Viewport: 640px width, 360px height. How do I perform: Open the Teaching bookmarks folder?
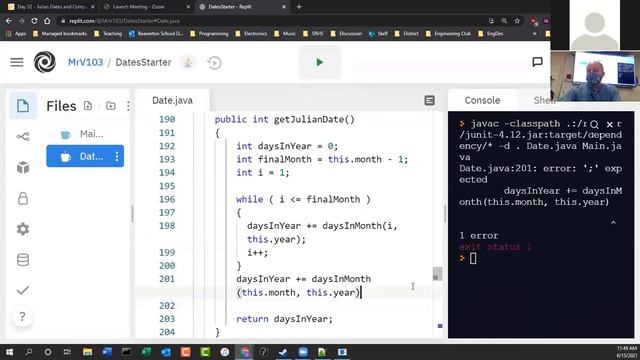coord(108,34)
